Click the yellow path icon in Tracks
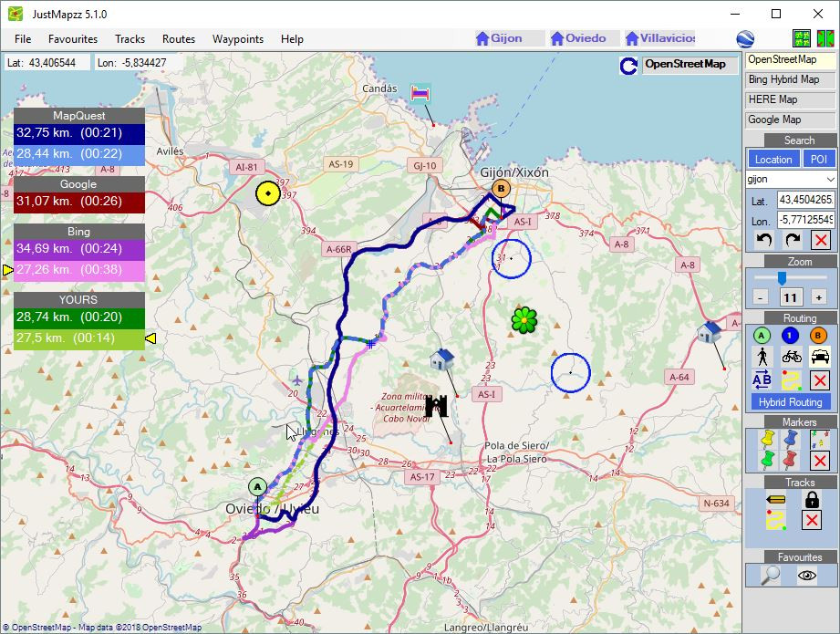Screen dimensions: 840x634 click(776, 520)
